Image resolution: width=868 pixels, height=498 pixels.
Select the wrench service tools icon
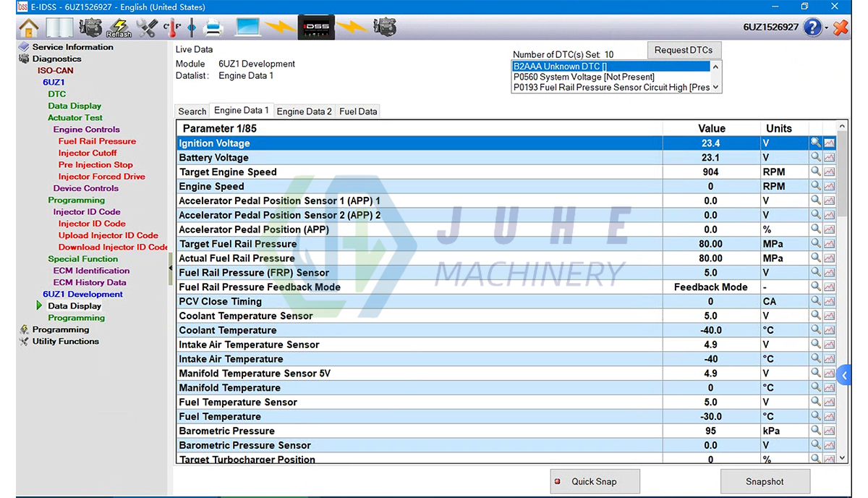147,27
